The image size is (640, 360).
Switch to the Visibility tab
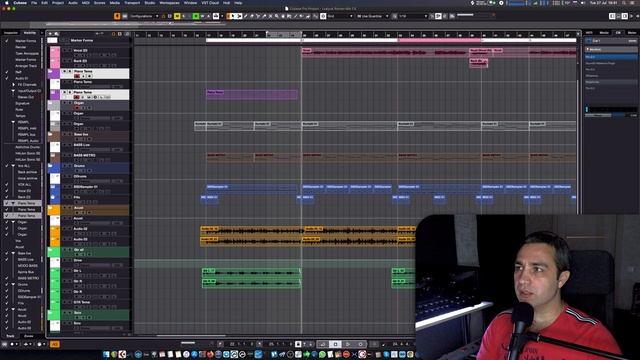tap(30, 33)
